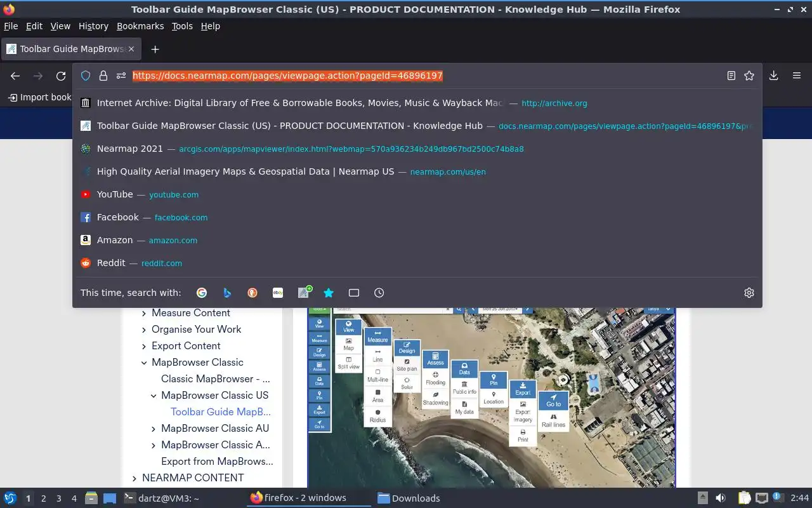Open search settings gear icon
Viewport: 812px width, 508px height.
coord(749,293)
